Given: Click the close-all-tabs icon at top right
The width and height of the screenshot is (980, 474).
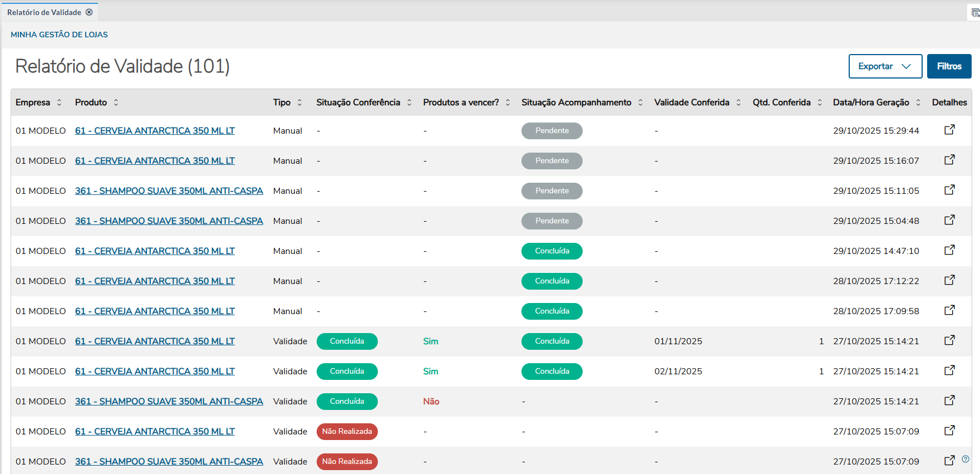Looking at the screenshot, I should pos(975,12).
